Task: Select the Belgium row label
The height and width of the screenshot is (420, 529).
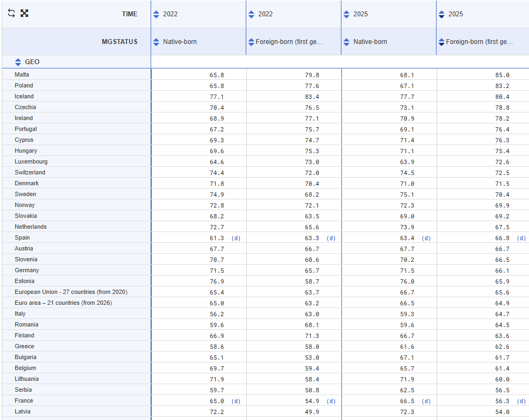Action: pos(26,368)
